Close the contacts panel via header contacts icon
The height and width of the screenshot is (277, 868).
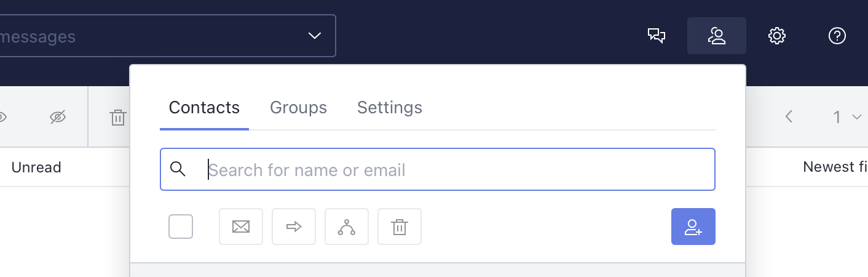click(717, 36)
